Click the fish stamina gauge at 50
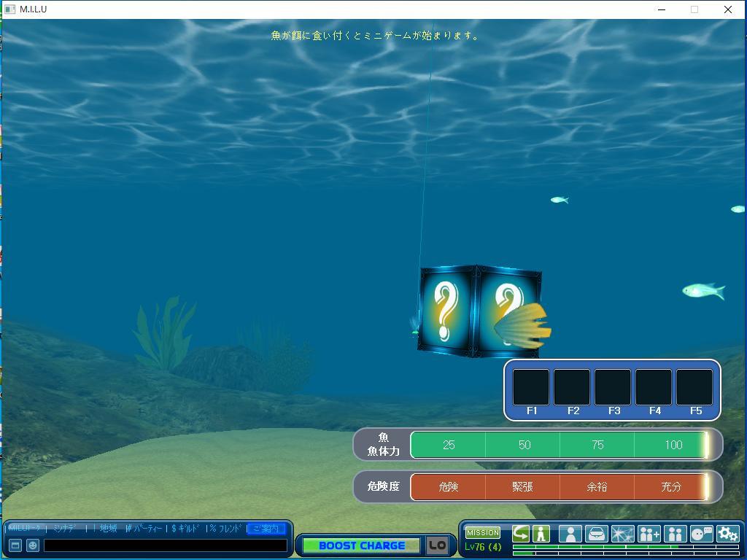The height and width of the screenshot is (560, 747). pyautogui.click(x=524, y=445)
